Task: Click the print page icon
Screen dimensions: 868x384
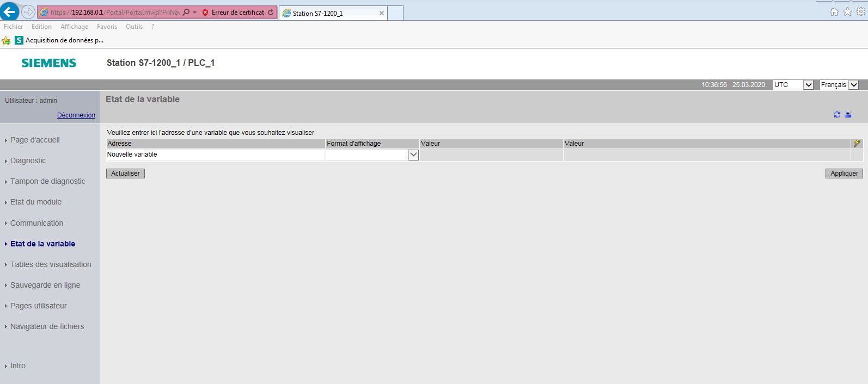Action: coord(848,114)
